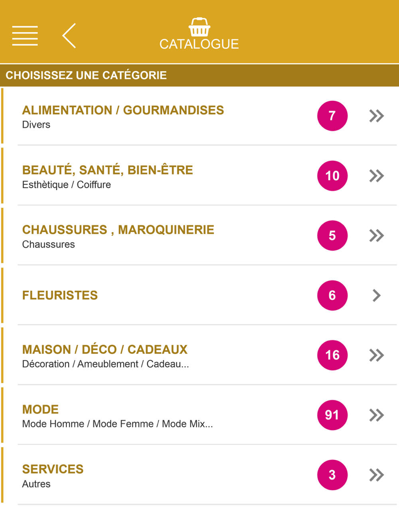Click the pink 10 badge for Beauté
This screenshot has height=532, width=399.
click(332, 175)
